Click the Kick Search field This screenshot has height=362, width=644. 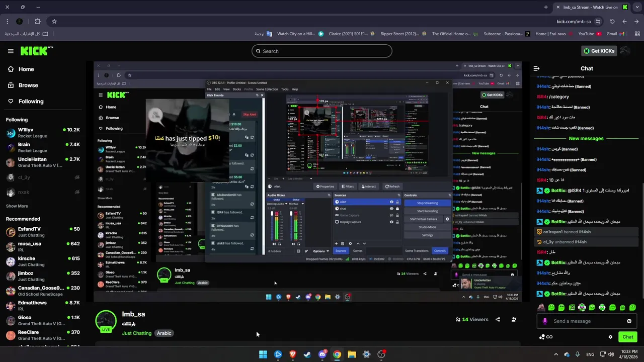coord(322,51)
